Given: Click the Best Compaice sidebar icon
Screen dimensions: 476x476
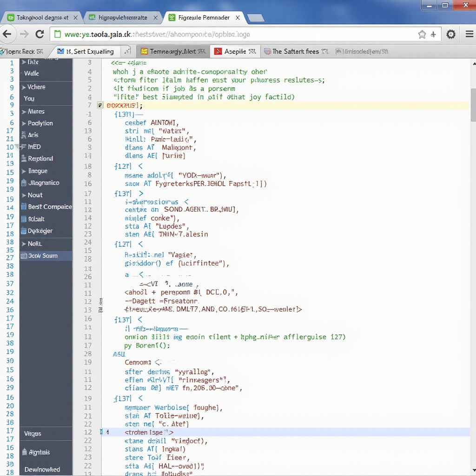Looking at the screenshot, I should pos(24,207).
